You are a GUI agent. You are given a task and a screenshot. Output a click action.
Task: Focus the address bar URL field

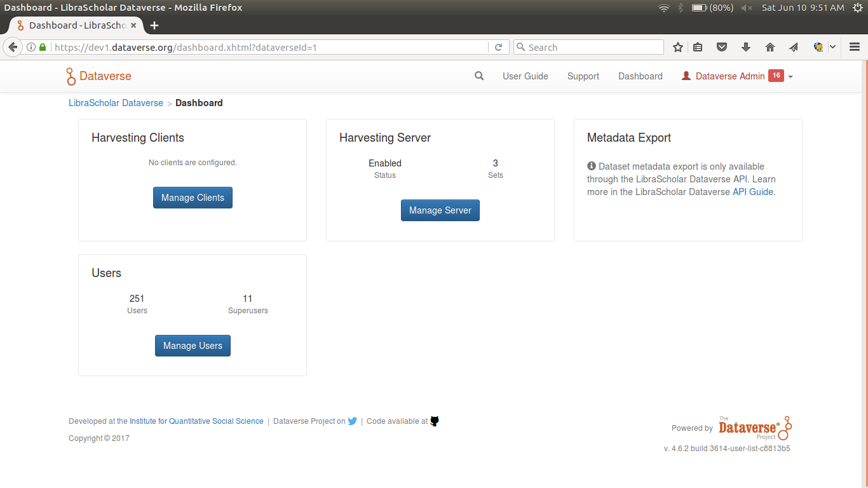pos(270,47)
